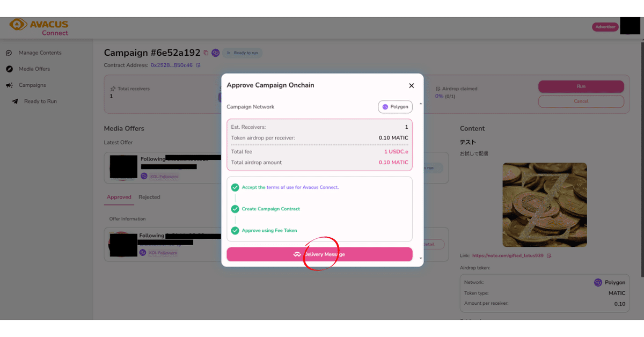Click the Polygon logo inside the dialog network chip
Image resolution: width=644 pixels, height=337 pixels.
[385, 107]
